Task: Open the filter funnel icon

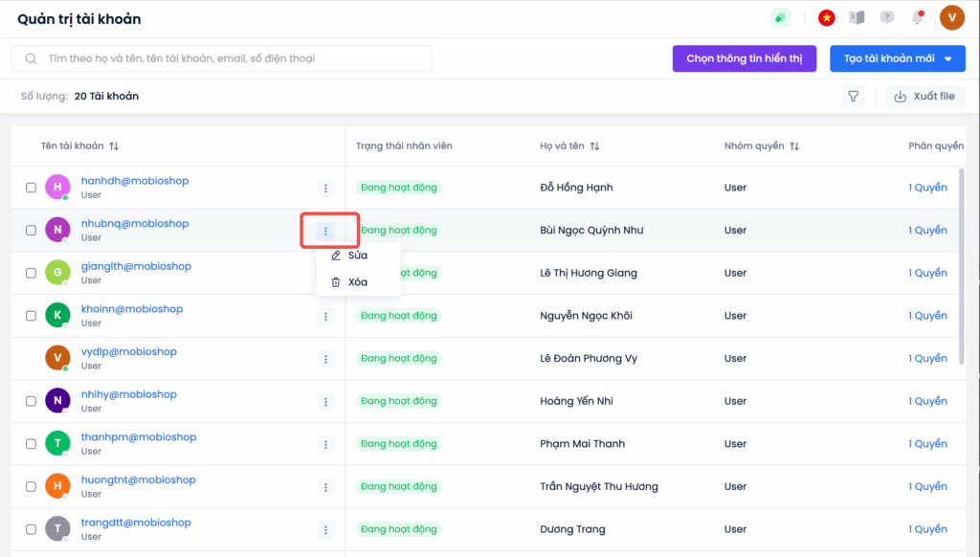Action: (853, 97)
